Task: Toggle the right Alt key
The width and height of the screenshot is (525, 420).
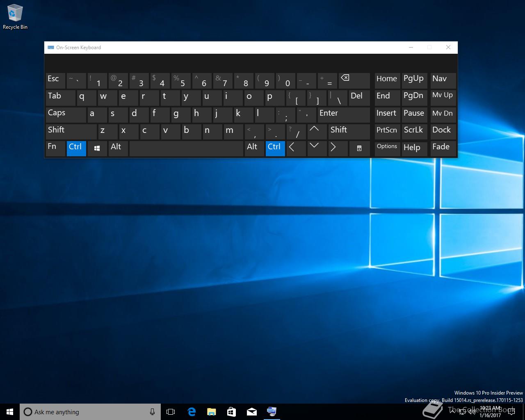Action: tap(254, 148)
